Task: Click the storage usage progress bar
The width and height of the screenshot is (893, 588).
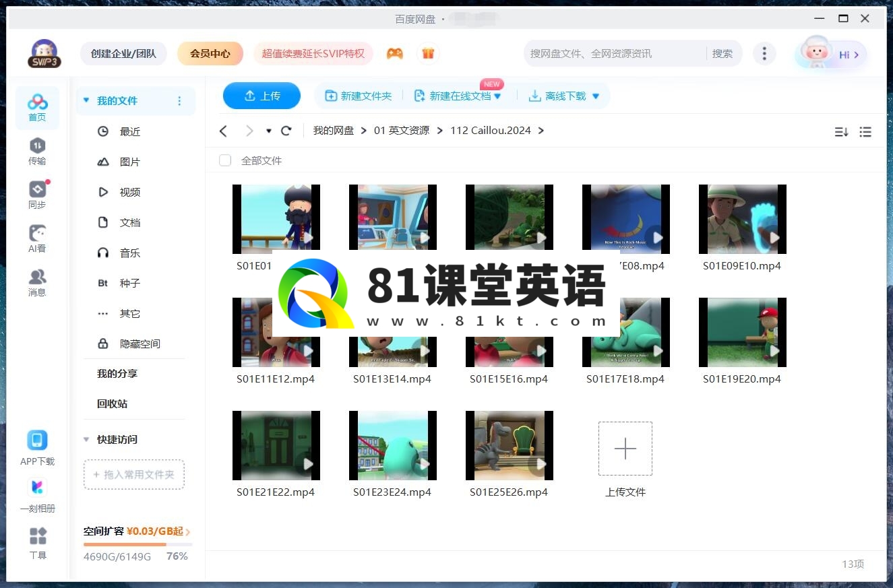Action: (138, 544)
